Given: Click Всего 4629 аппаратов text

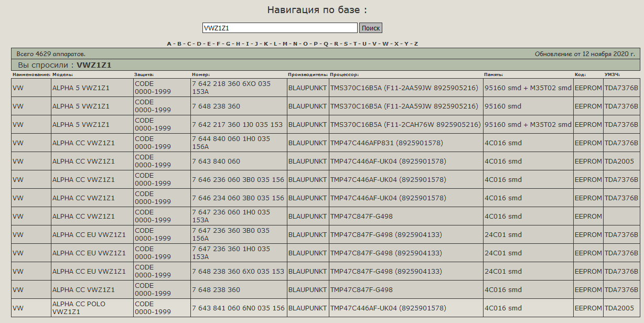Looking at the screenshot, I should coord(51,53).
